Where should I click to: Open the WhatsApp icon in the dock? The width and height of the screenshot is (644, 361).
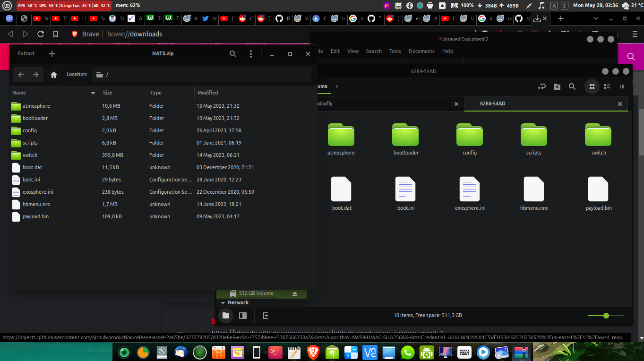(407, 352)
